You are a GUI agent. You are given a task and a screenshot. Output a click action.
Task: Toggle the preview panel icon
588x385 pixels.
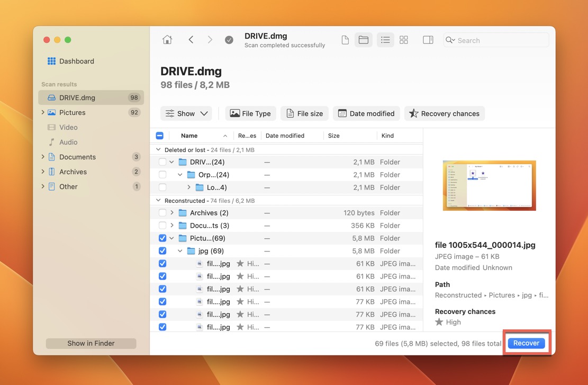tap(428, 40)
